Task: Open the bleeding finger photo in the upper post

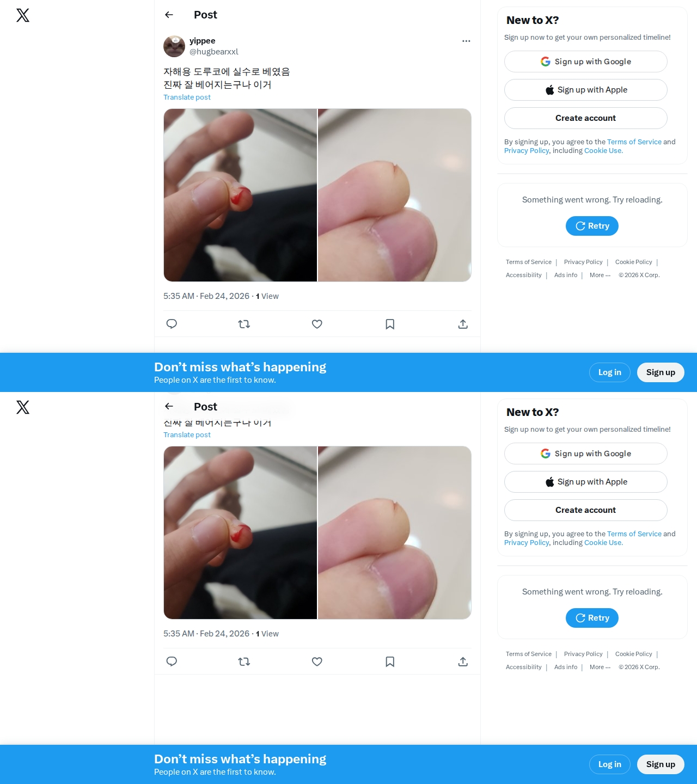Action: click(x=240, y=195)
